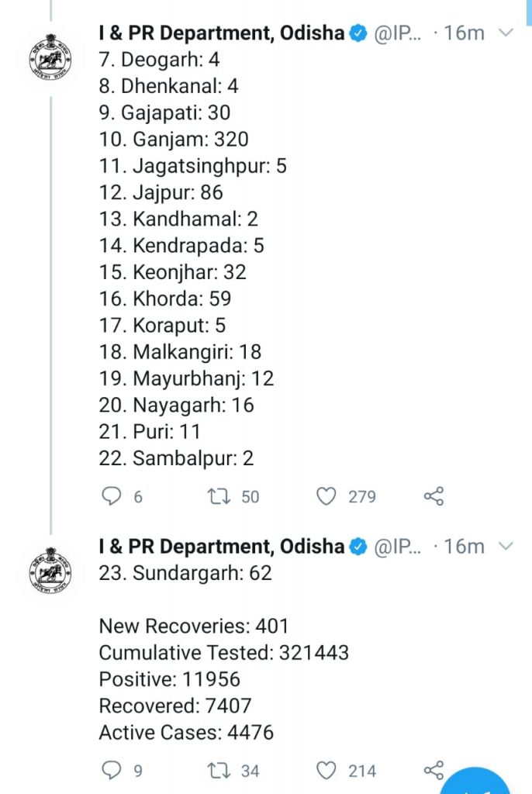Viewport: 532px width, 794px height.
Task: Like the tweet with 214 likes
Action: click(326, 770)
